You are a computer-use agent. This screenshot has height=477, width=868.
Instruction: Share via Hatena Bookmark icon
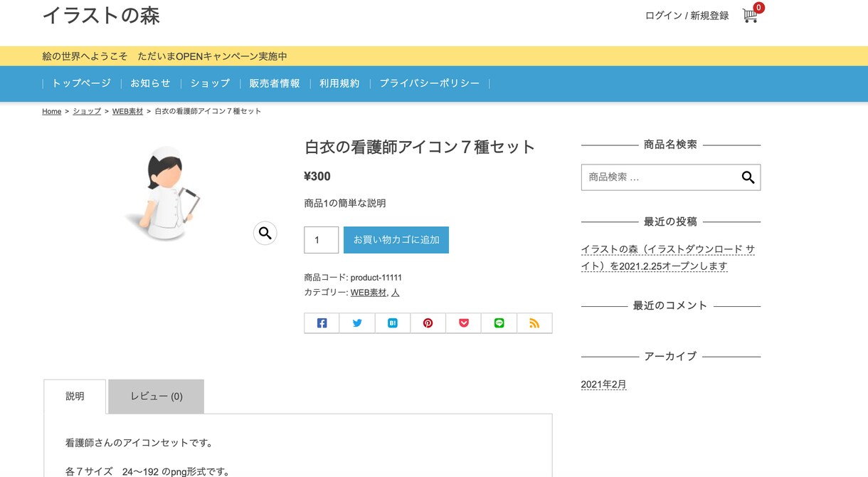click(x=393, y=323)
